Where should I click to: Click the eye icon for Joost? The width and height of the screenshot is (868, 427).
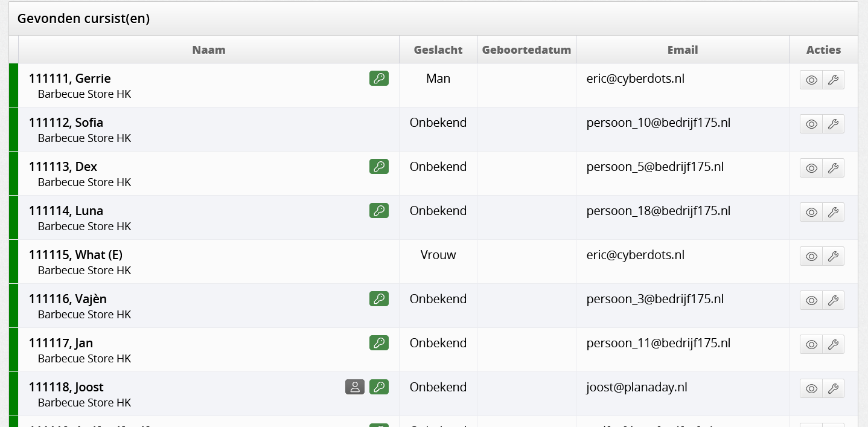pyautogui.click(x=811, y=388)
